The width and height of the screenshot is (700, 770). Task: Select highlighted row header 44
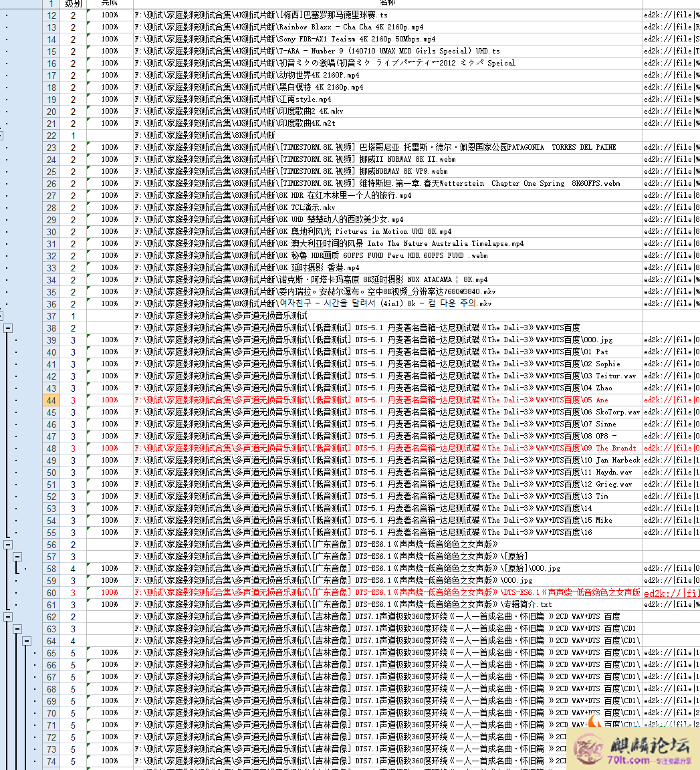pyautogui.click(x=51, y=400)
